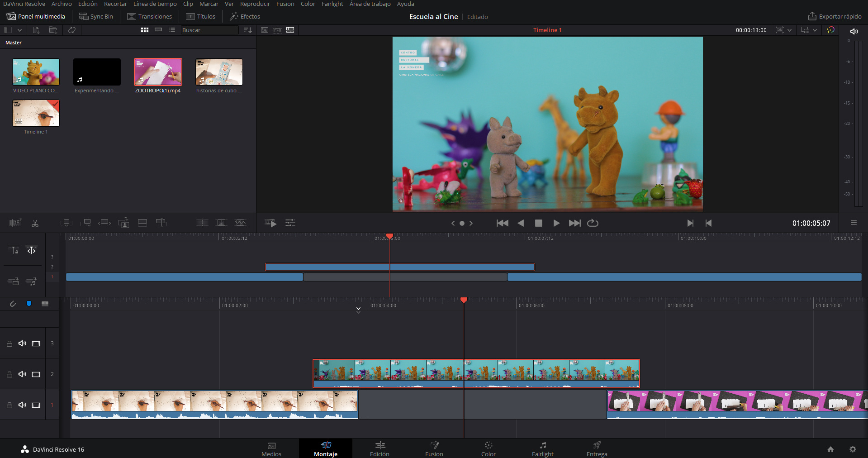Open the Fairlight menu in menu bar
The height and width of the screenshot is (458, 868).
(x=332, y=4)
